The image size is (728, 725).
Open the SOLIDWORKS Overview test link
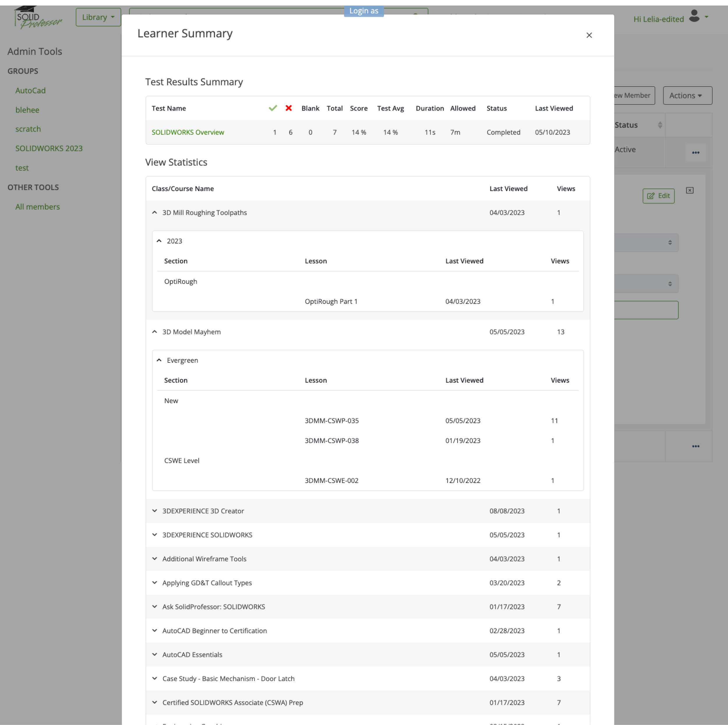(188, 132)
